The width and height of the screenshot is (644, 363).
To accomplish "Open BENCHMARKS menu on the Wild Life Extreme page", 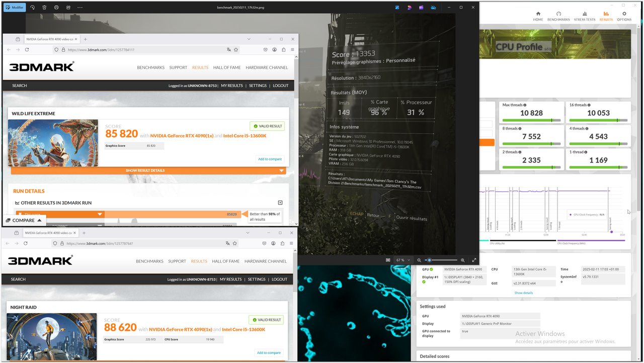I will 151,67.
